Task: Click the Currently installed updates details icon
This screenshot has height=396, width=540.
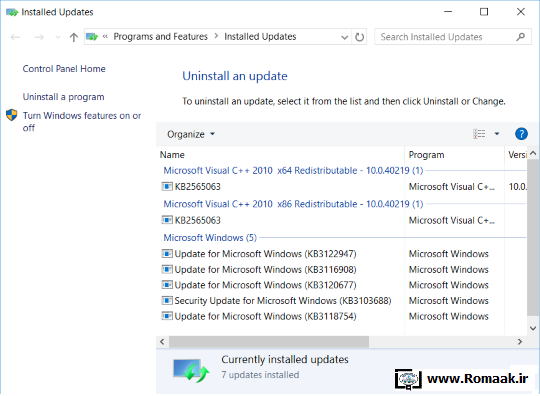Action: coord(191,370)
